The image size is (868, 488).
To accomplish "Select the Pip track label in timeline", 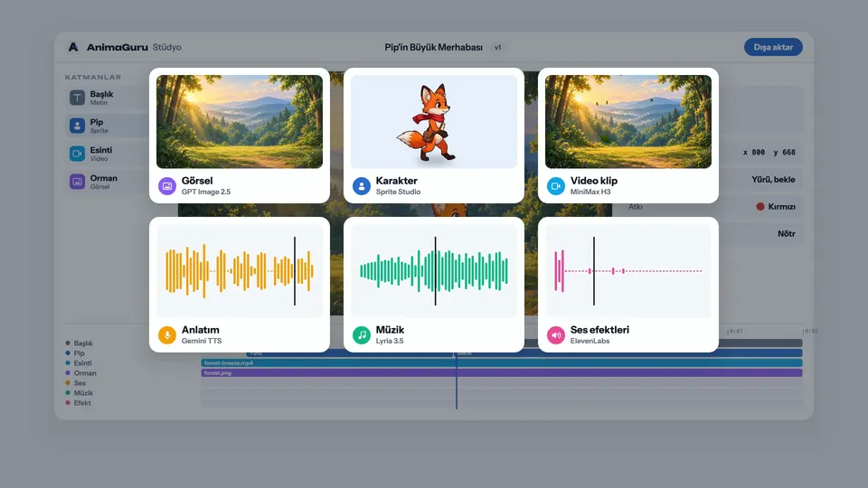I will (80, 353).
